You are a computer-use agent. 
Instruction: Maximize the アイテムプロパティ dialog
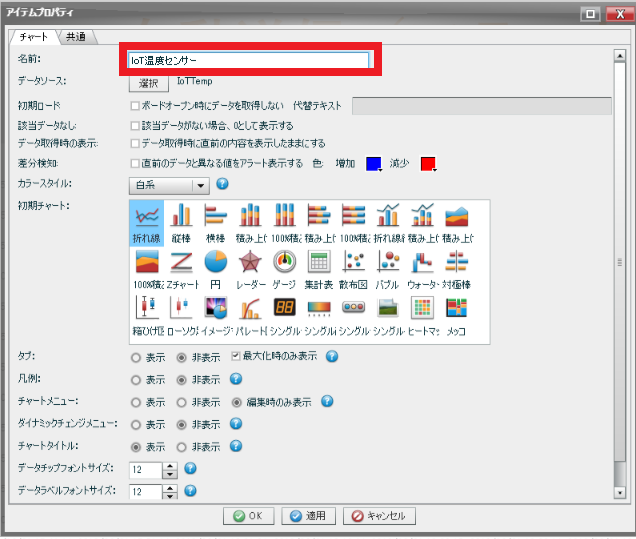point(591,14)
